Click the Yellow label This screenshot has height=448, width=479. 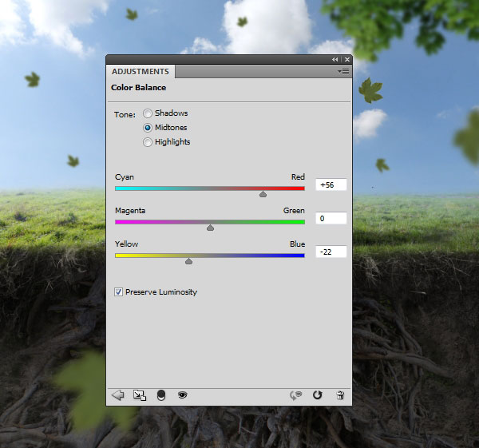point(126,244)
